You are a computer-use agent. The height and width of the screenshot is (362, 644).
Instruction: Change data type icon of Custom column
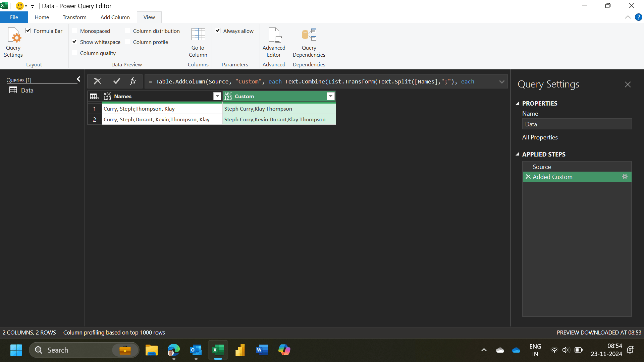(x=228, y=96)
